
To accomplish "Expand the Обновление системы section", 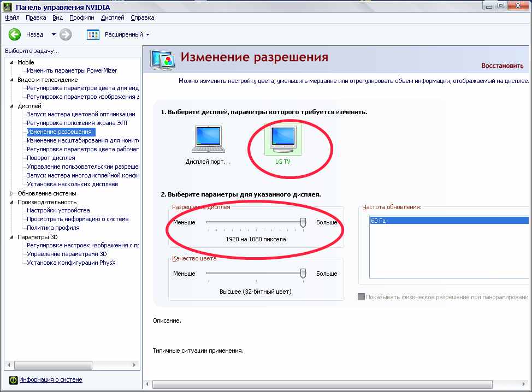I will pos(12,193).
